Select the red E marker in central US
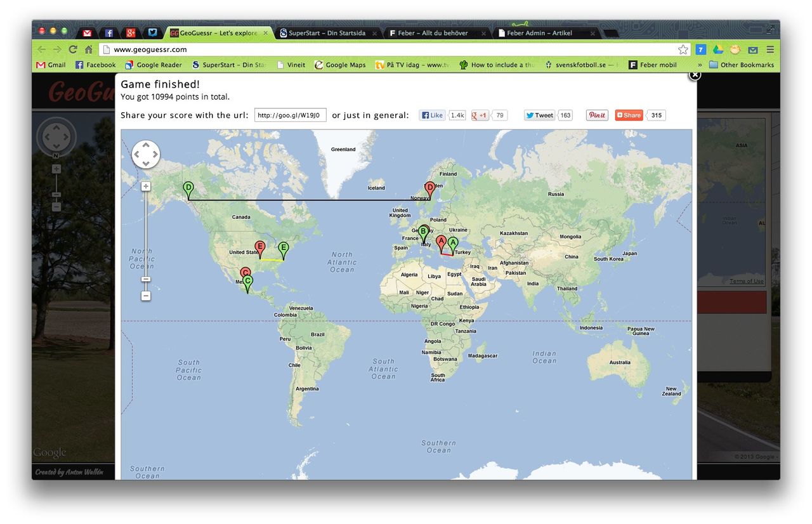The width and height of the screenshot is (812, 524). pyautogui.click(x=259, y=250)
